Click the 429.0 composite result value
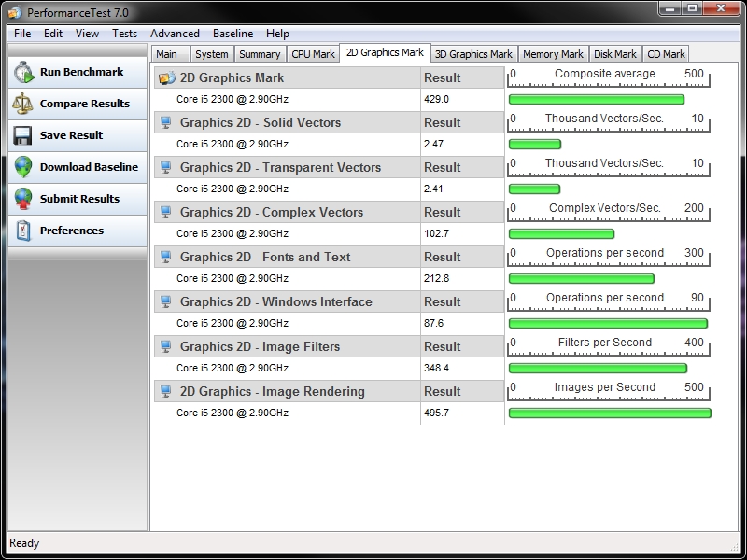Screen dimensions: 747x560 pyautogui.click(x=436, y=99)
